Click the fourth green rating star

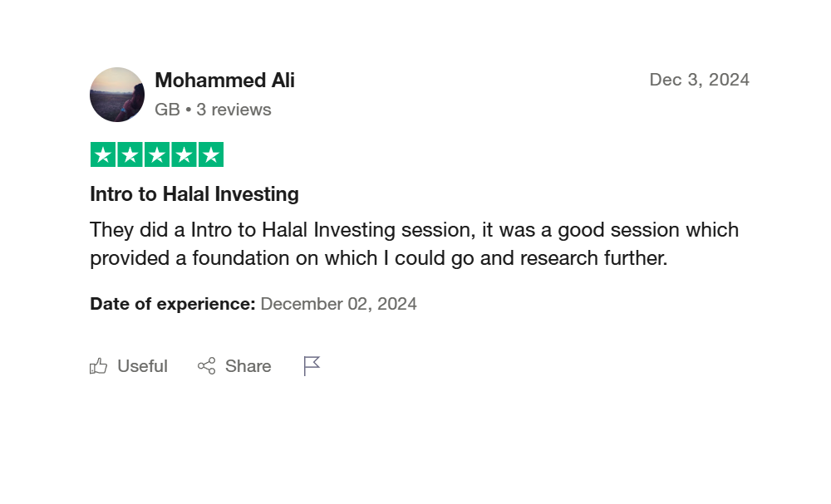[x=184, y=155]
